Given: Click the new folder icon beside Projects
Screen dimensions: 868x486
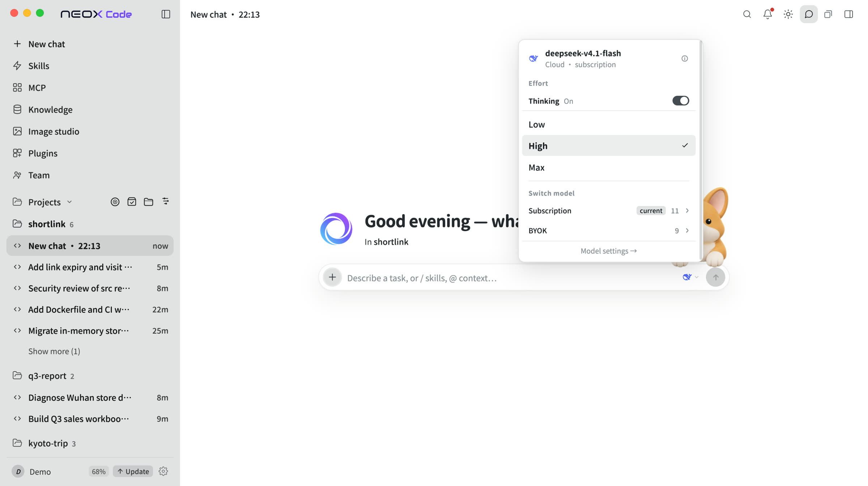Looking at the screenshot, I should pyautogui.click(x=148, y=202).
